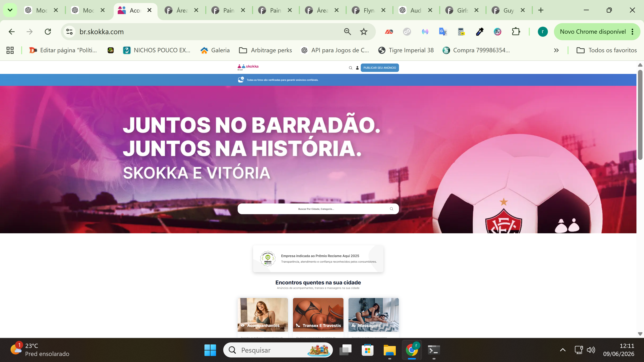Open the Windows Start menu
Screen dimensions: 644x362
point(210,350)
